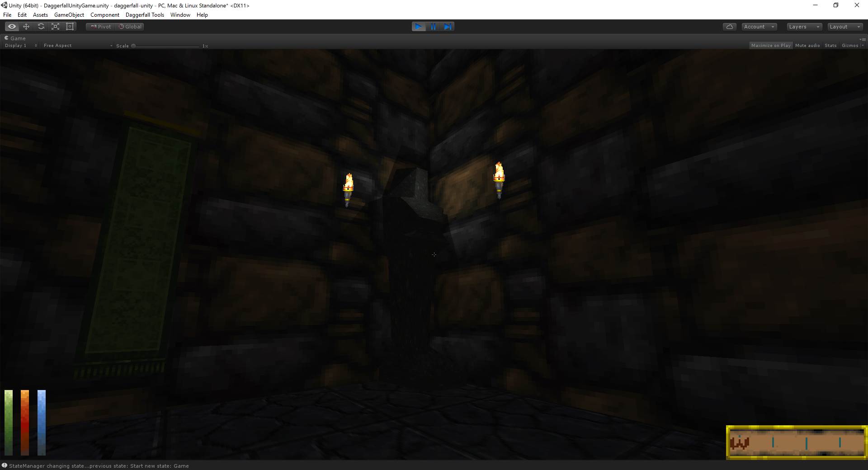Stop play mode with Play button
This screenshot has height=470, width=868.
click(x=419, y=27)
